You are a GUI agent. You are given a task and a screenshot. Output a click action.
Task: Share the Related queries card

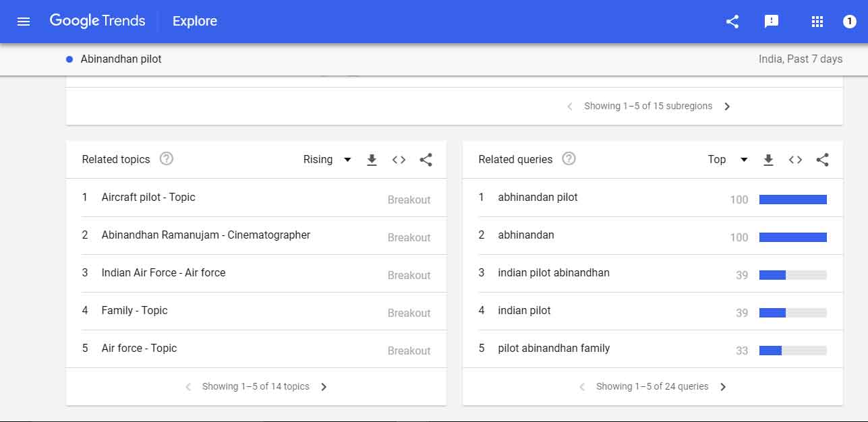click(x=822, y=160)
